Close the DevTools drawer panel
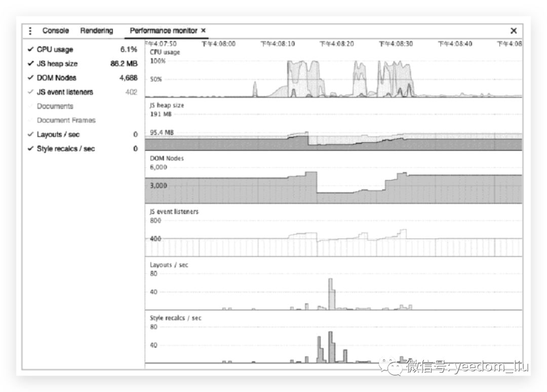Image resolution: width=547 pixels, height=392 pixels. click(513, 31)
